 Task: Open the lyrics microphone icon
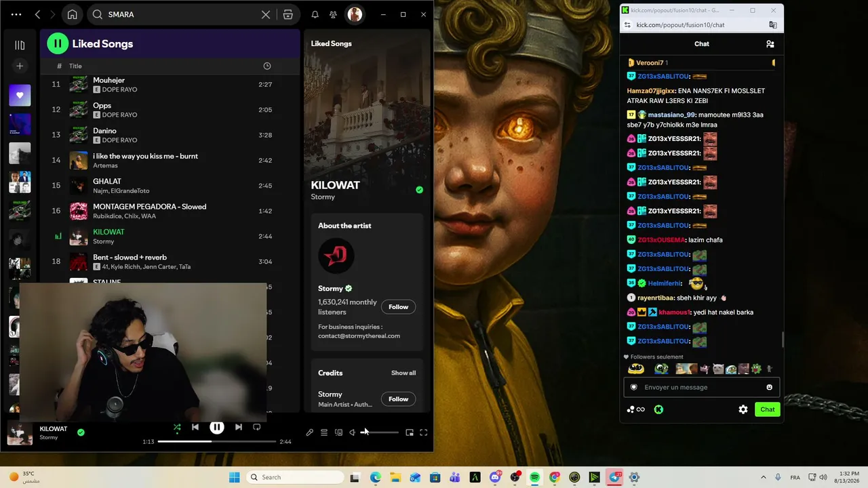pos(309,432)
